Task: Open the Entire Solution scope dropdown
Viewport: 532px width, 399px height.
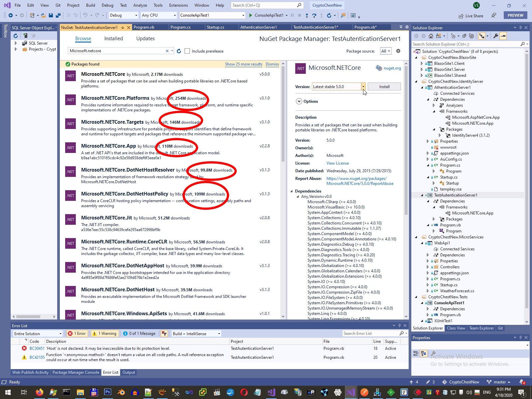Action: tap(38, 333)
